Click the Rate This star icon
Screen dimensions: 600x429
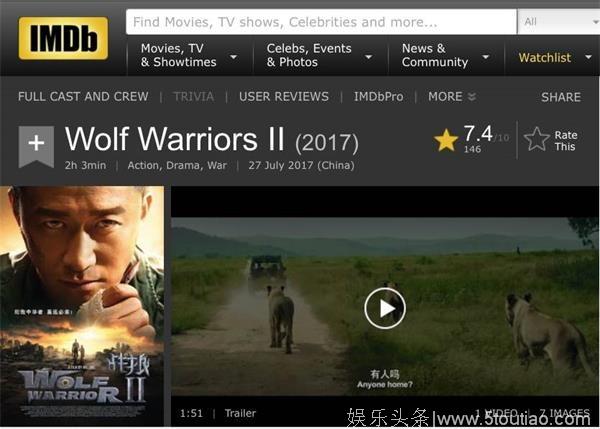[536, 139]
